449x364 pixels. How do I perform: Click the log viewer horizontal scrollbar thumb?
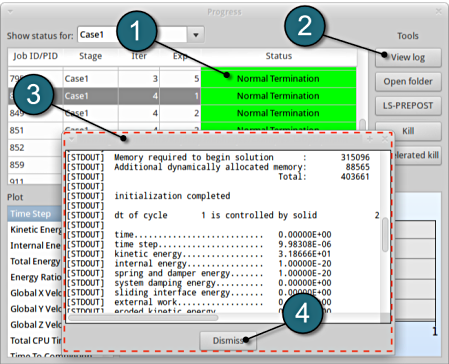click(143, 318)
